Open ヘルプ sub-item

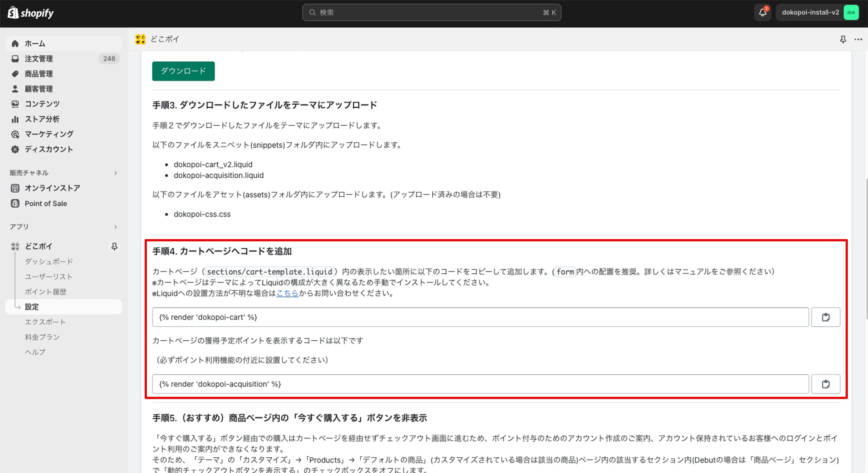(x=35, y=352)
